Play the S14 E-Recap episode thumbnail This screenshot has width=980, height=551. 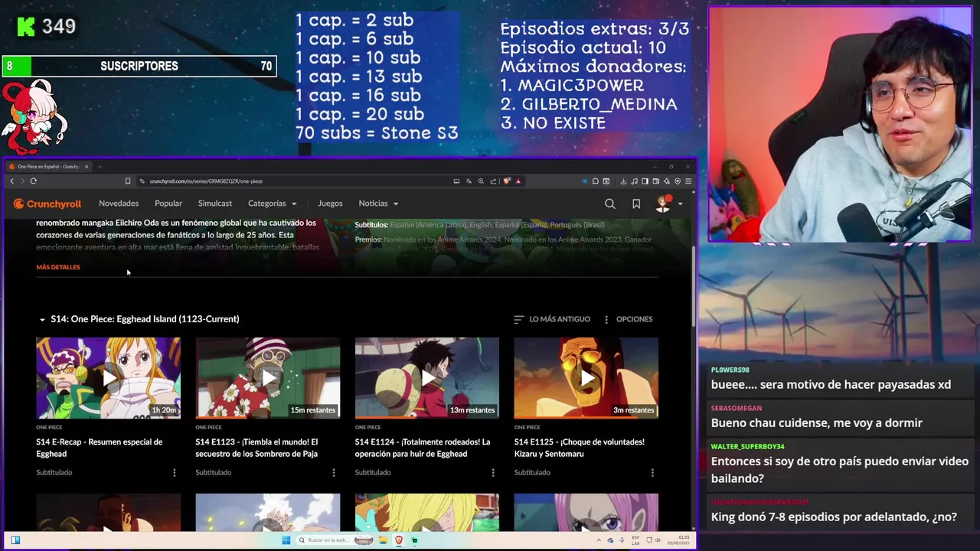109,378
